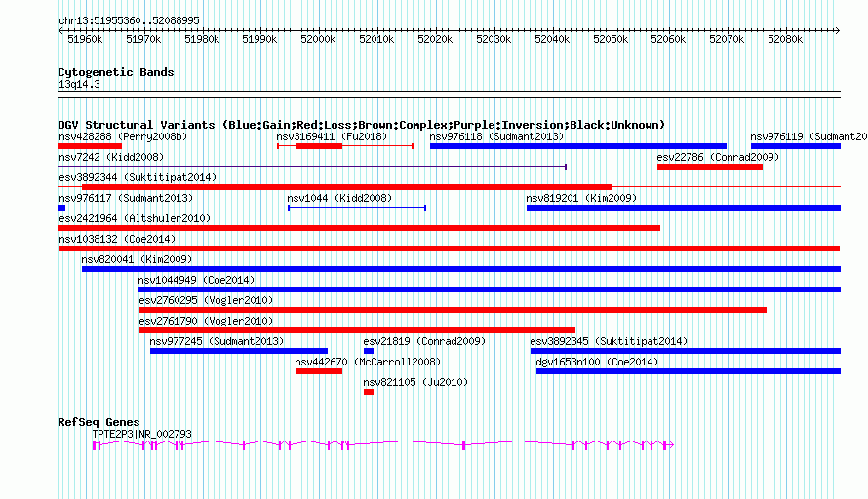Click the purple nsv7242 inversion line
The height and width of the screenshot is (499, 868).
312,167
